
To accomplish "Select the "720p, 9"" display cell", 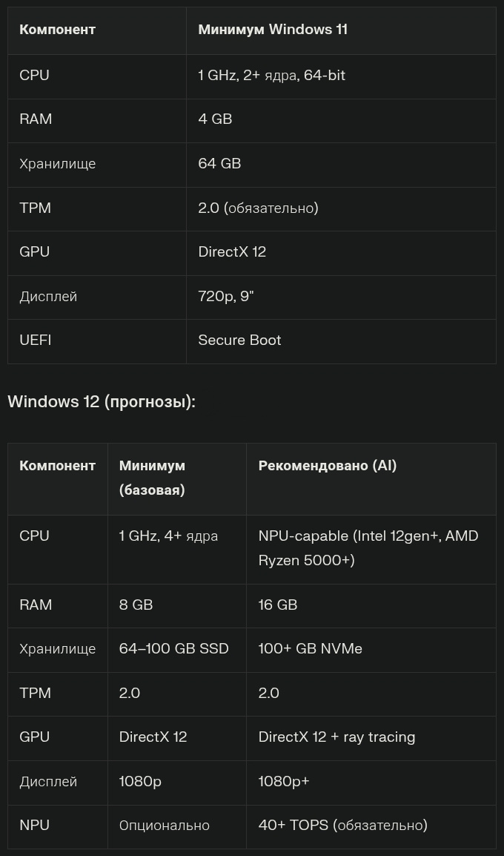I will click(226, 296).
